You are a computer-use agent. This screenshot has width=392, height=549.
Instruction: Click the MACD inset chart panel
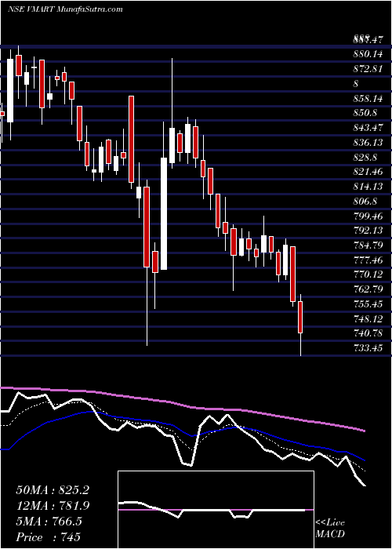point(216,510)
